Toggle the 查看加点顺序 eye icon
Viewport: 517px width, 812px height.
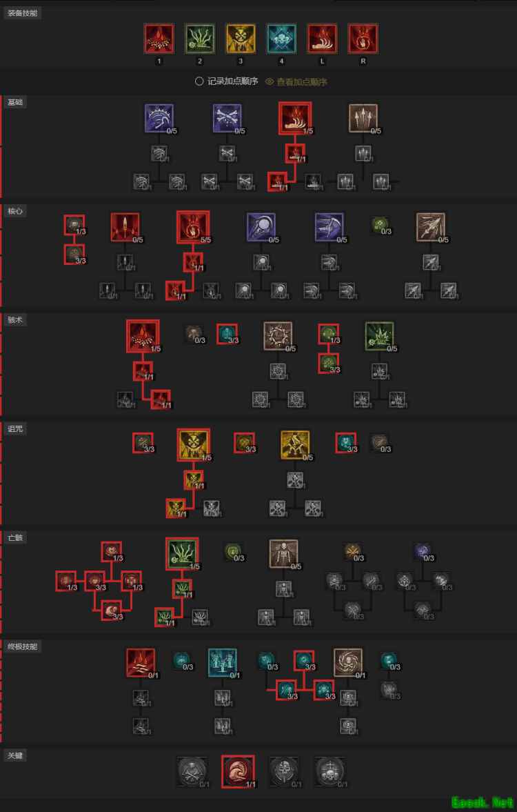pyautogui.click(x=269, y=81)
